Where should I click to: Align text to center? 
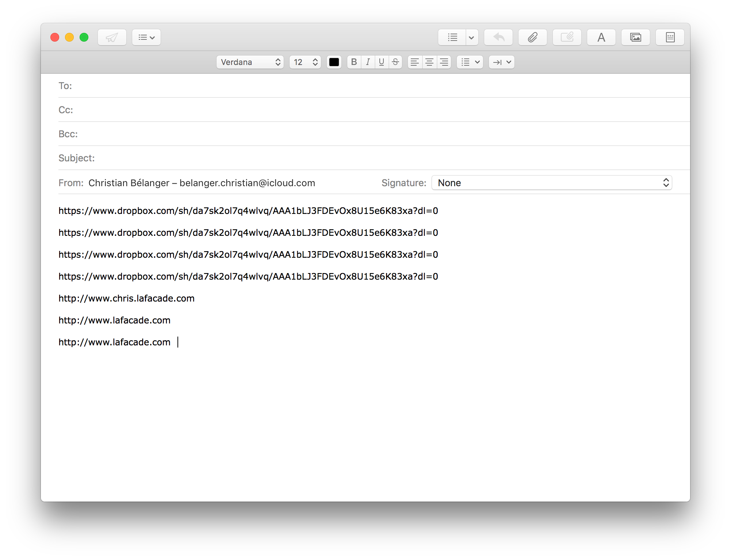[429, 62]
